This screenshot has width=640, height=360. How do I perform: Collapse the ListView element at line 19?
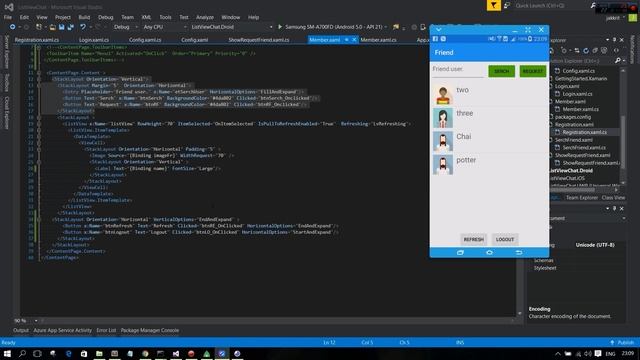click(39, 124)
